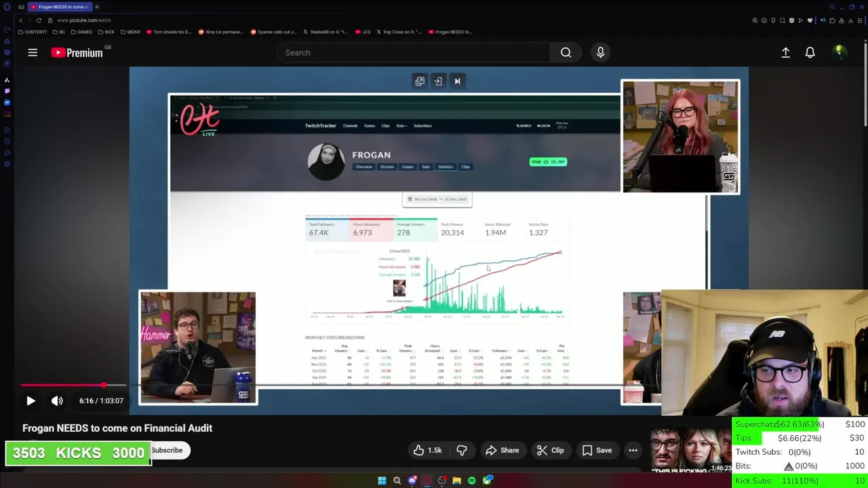
Task: Open video pop-out icon above the player
Action: [420, 81]
